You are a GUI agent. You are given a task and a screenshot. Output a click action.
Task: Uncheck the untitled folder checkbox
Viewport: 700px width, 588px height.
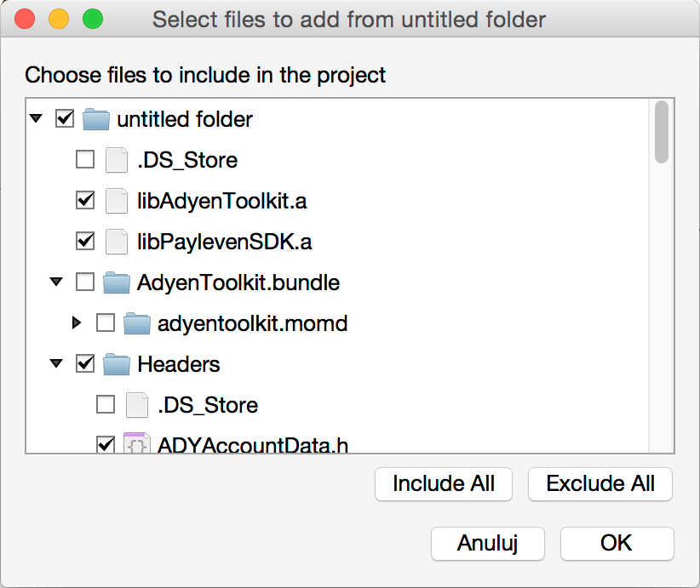click(x=65, y=118)
